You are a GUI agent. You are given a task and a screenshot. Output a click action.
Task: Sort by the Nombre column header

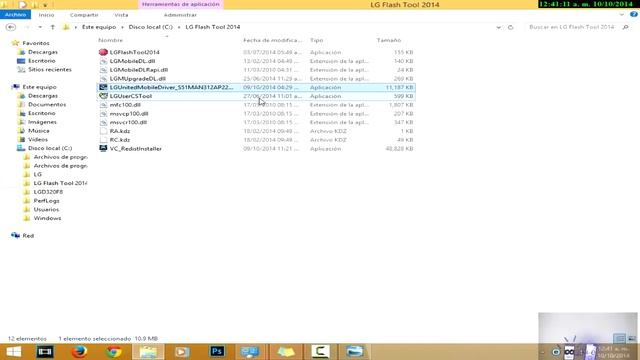(110, 40)
